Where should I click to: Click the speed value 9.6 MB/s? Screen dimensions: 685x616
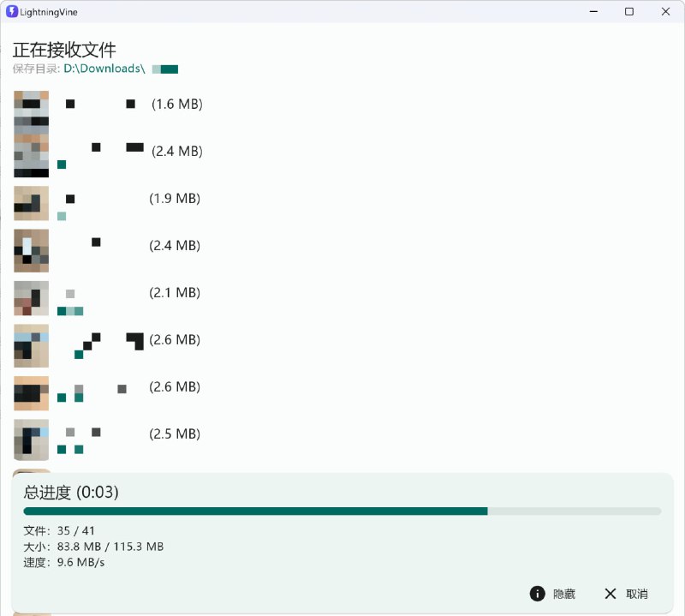click(x=80, y=562)
